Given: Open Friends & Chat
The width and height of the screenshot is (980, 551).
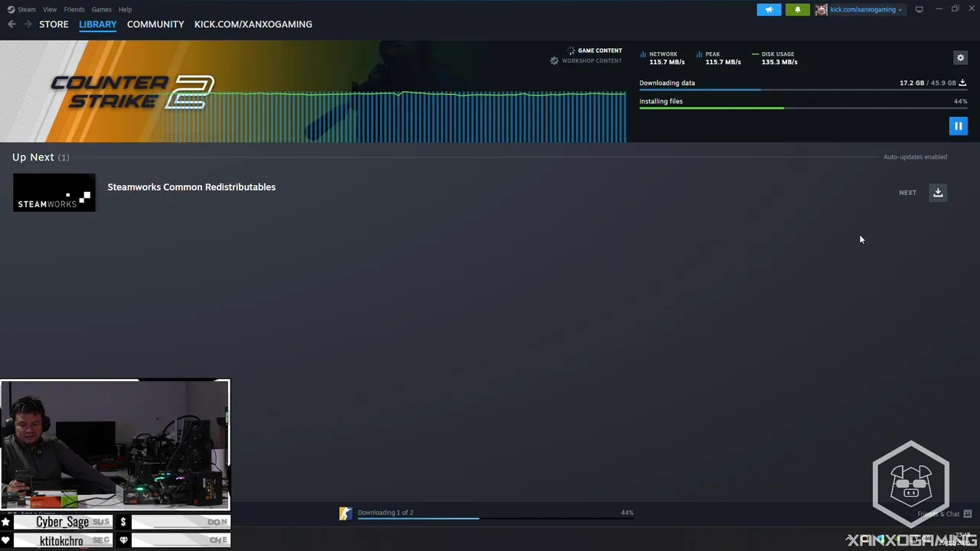Looking at the screenshot, I should [x=944, y=514].
